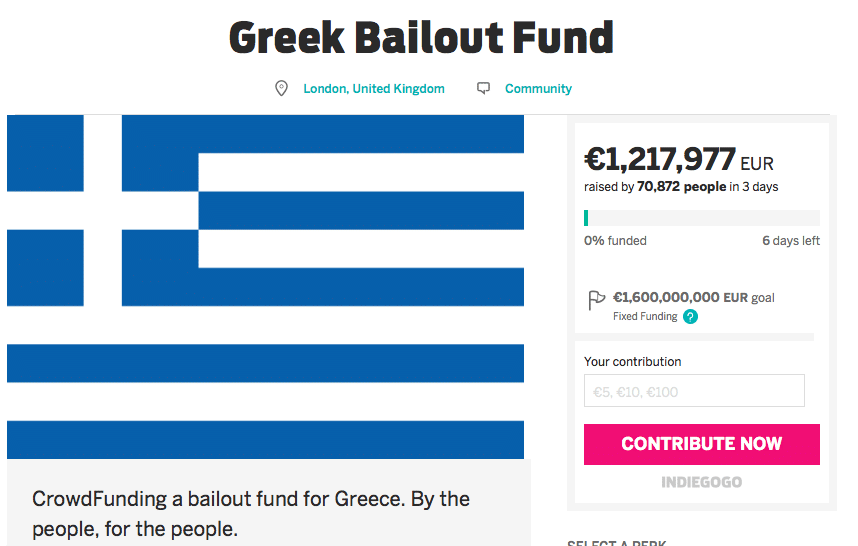Click the Select a Perk heading

[617, 543]
